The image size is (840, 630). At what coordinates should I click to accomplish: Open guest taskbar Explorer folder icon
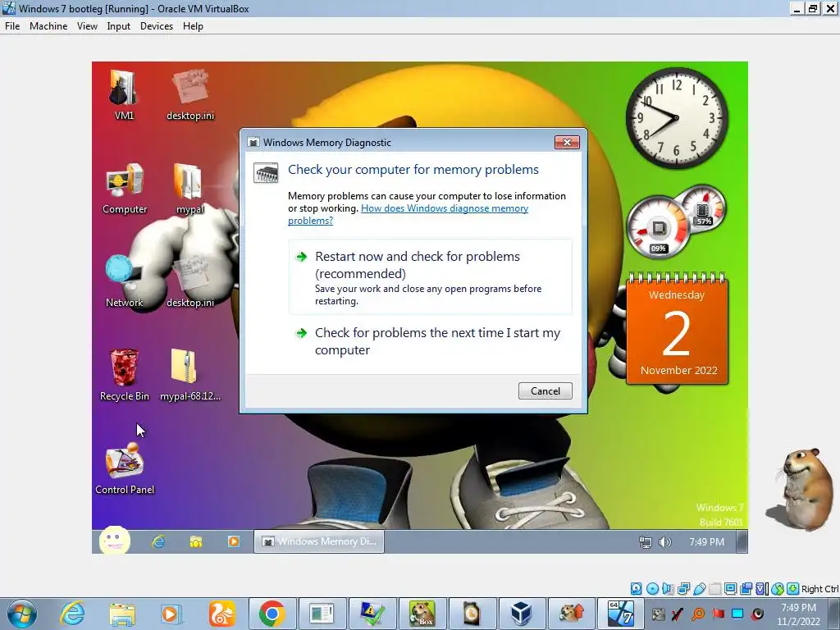point(196,541)
